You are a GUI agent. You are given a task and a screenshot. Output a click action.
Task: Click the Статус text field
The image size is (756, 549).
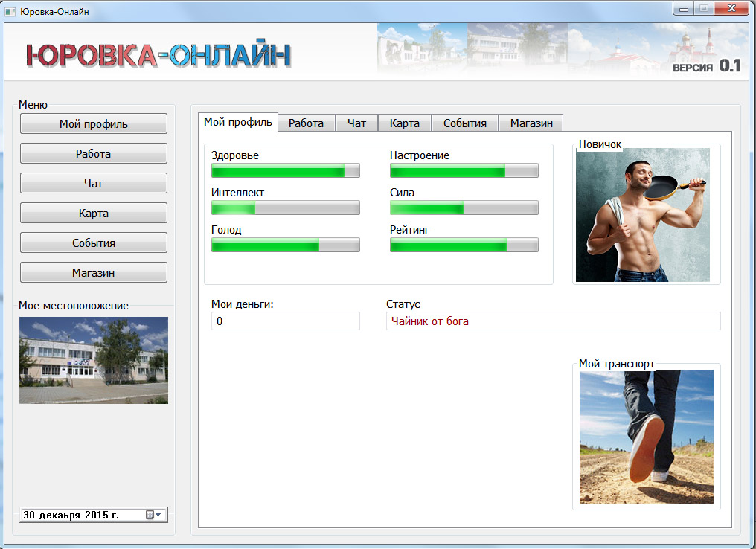pos(553,321)
